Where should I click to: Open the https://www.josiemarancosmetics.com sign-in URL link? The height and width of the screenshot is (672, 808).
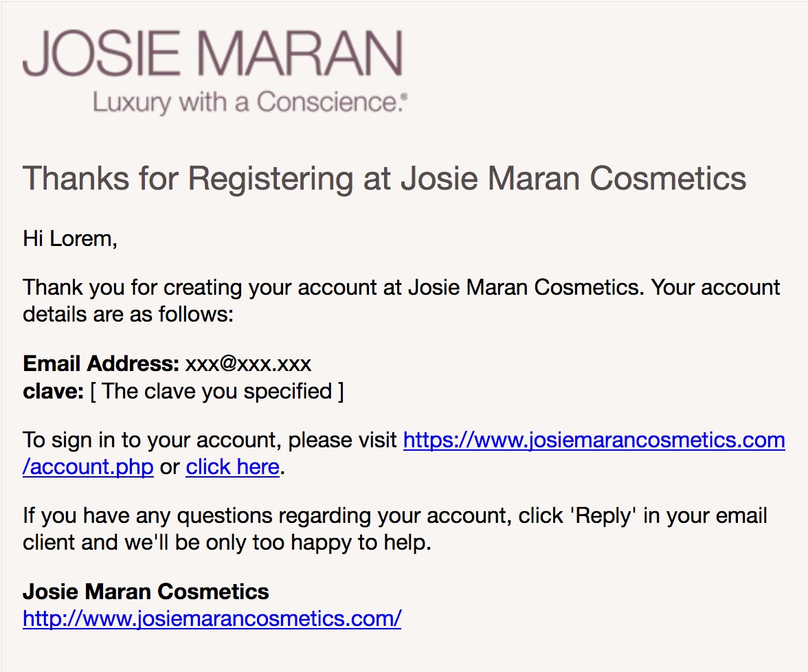(594, 440)
